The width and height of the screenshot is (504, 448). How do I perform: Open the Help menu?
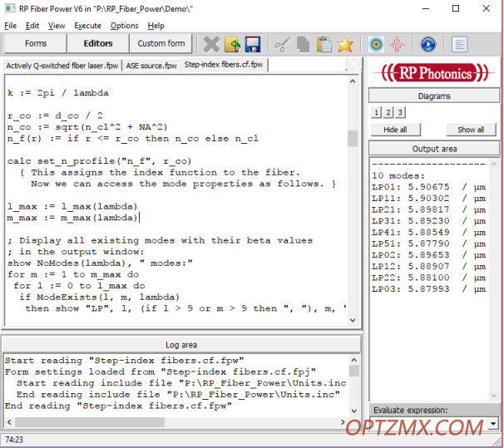(x=156, y=26)
